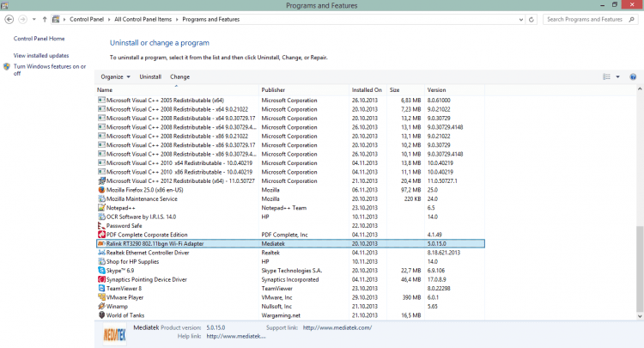Click the Notepad++ program icon
644x348 pixels.
[x=101, y=208]
